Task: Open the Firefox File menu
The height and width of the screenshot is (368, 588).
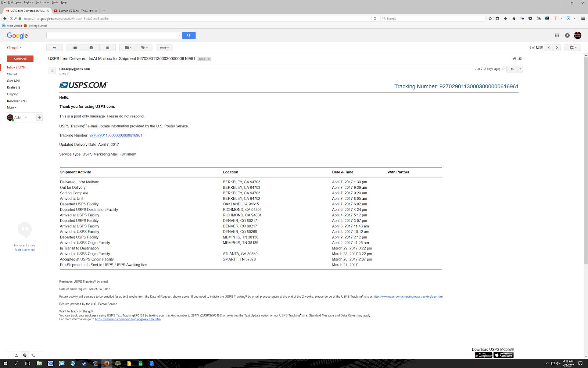Action: (x=3, y=2)
